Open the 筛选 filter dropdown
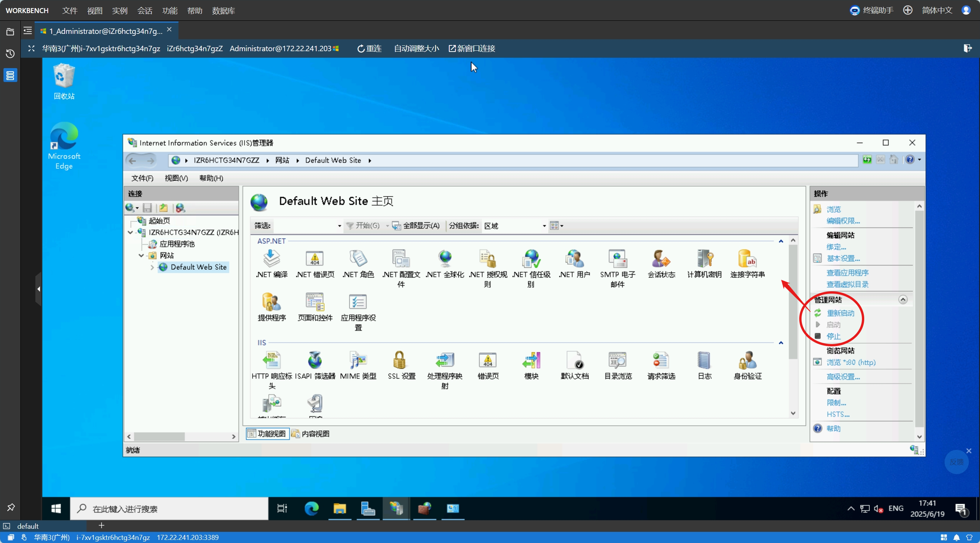This screenshot has width=980, height=543. [x=339, y=226]
